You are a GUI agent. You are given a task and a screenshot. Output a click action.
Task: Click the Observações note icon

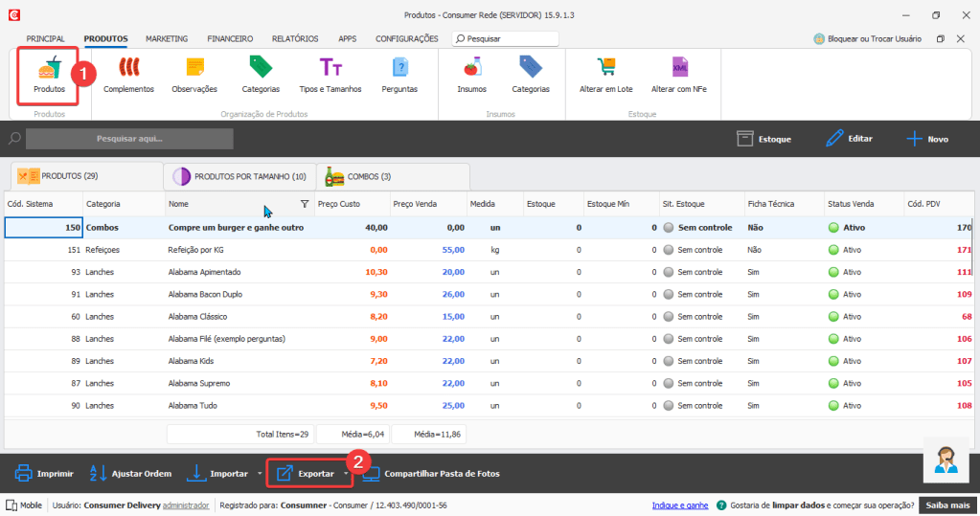click(x=194, y=69)
